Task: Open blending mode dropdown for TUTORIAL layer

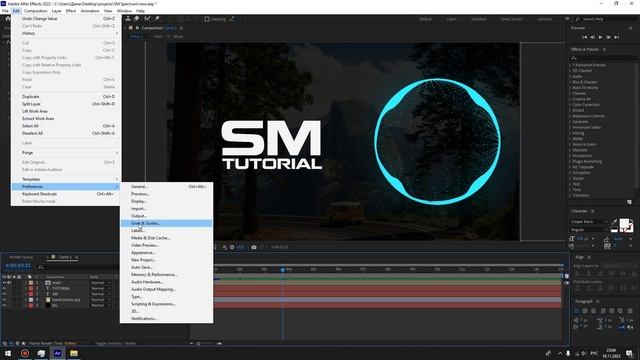Action: [100, 289]
